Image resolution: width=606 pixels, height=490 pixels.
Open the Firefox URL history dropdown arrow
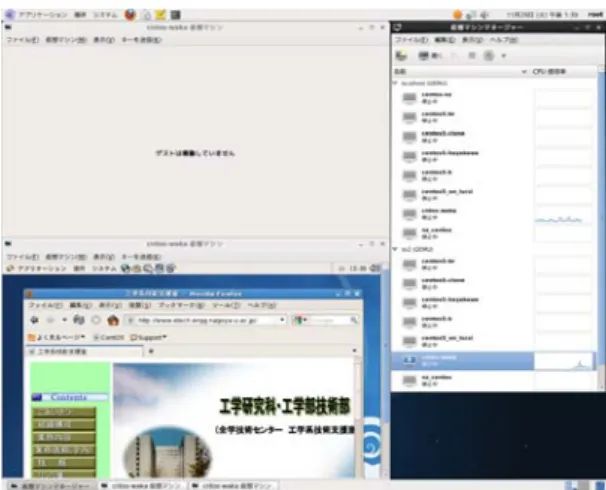(282, 320)
